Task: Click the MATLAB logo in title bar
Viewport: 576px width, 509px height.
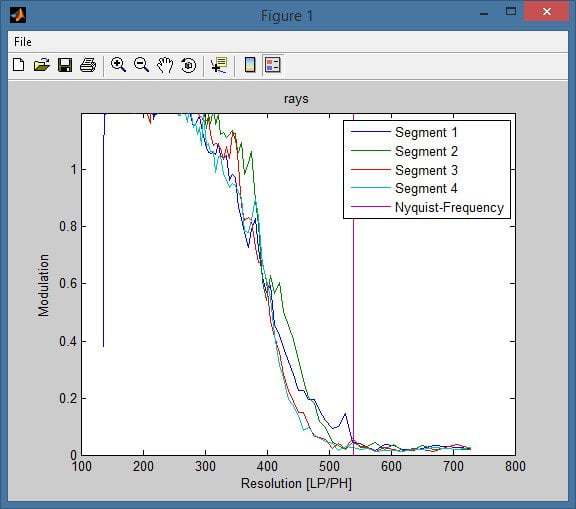Action: (x=18, y=15)
